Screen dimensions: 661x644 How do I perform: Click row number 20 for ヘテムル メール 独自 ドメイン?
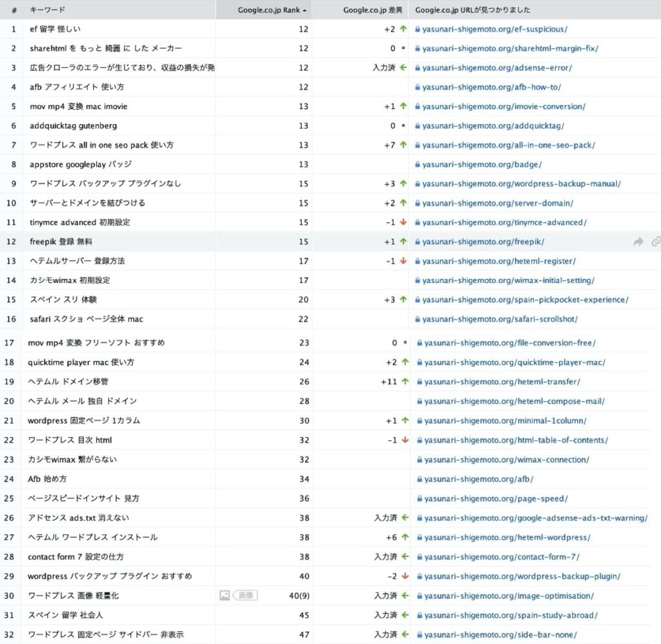(x=9, y=401)
